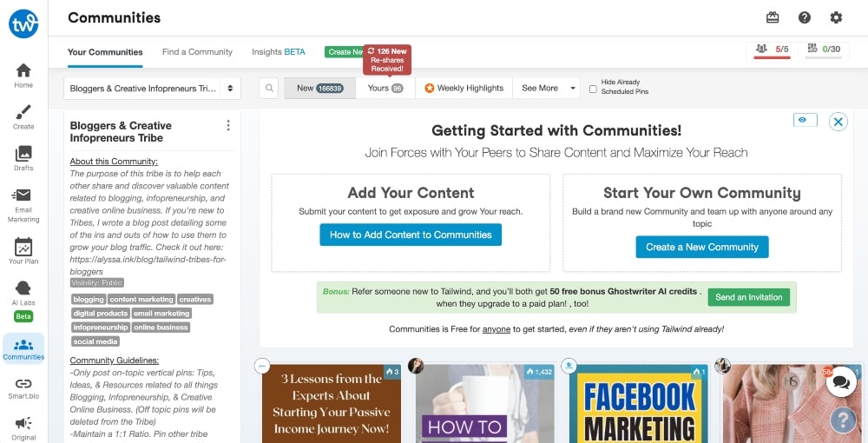868x443 pixels.
Task: Open the Bloggers & Creative Infopreneurs dropdown
Action: [152, 89]
